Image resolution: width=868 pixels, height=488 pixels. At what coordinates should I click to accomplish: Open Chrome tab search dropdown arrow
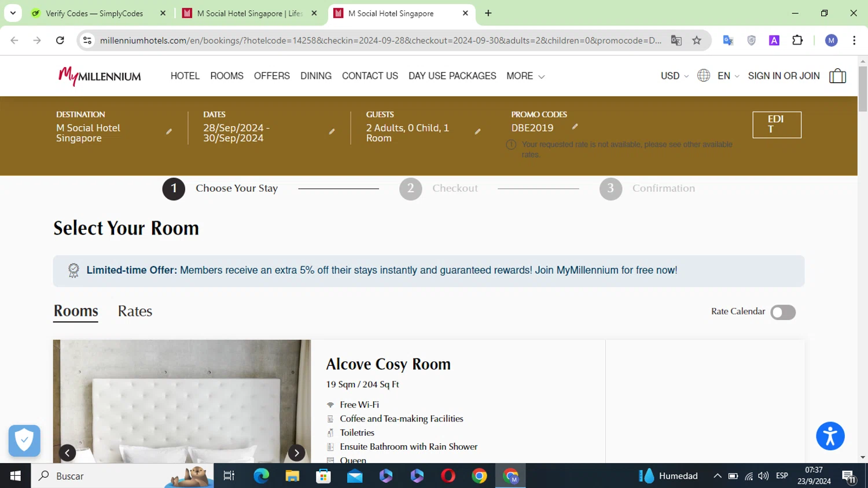point(13,13)
